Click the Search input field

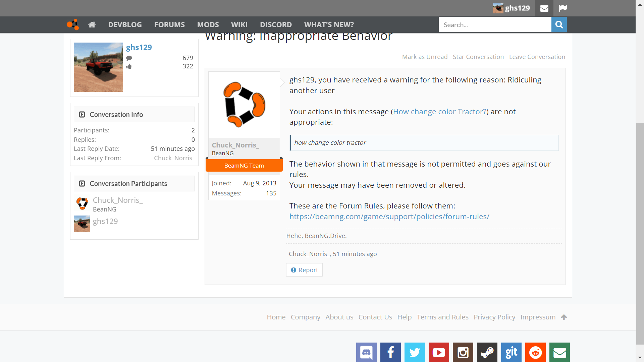495,25
